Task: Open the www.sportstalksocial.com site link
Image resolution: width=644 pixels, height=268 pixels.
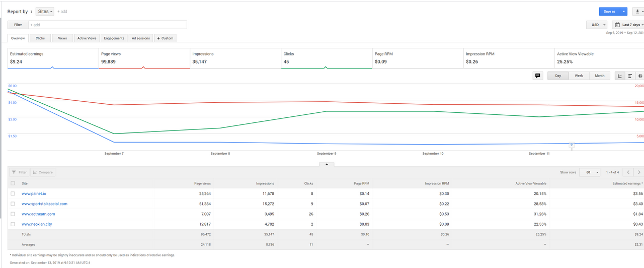Action: pyautogui.click(x=44, y=204)
